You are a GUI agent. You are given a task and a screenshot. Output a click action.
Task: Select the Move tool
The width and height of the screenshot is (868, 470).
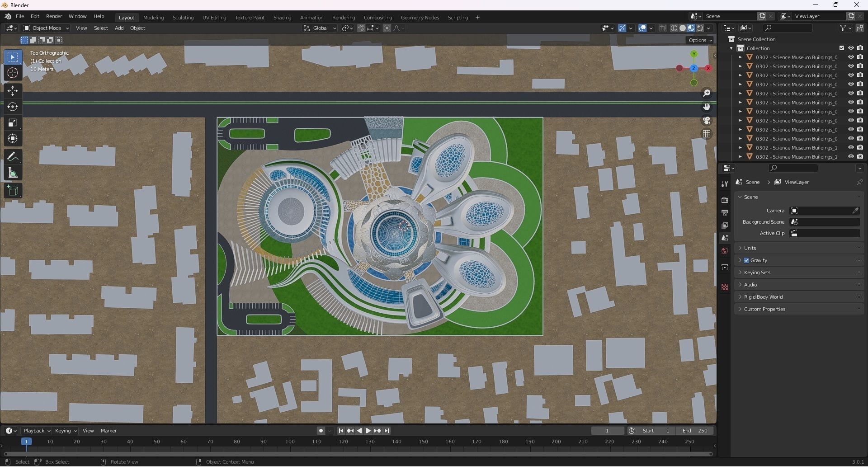[13, 91]
